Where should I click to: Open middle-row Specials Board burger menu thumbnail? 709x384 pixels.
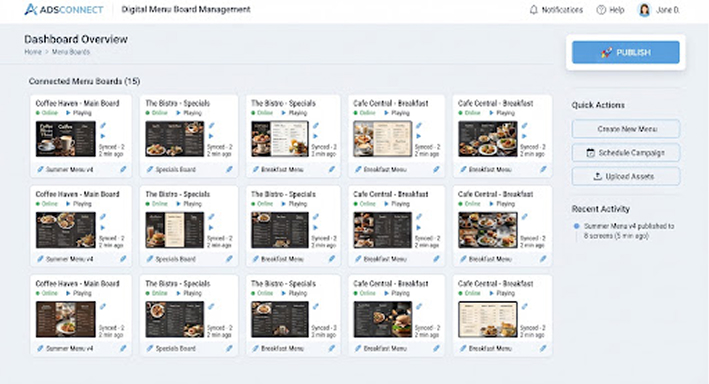point(175,230)
